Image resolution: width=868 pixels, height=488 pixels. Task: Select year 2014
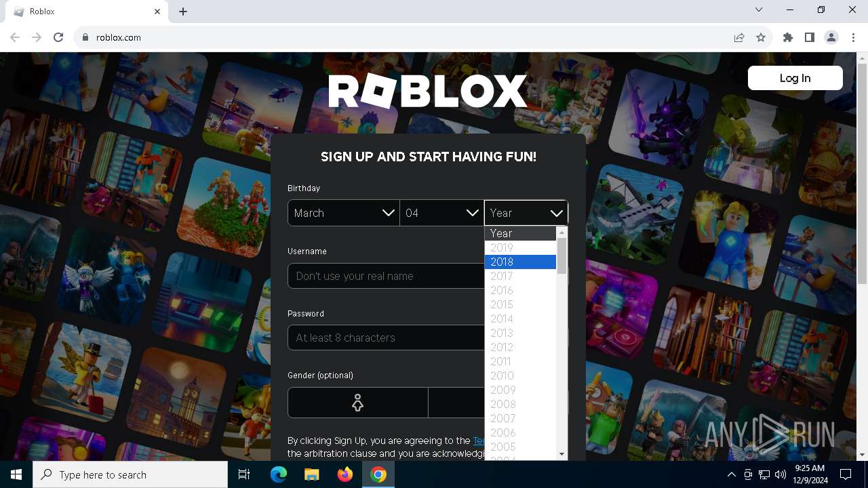point(521,319)
